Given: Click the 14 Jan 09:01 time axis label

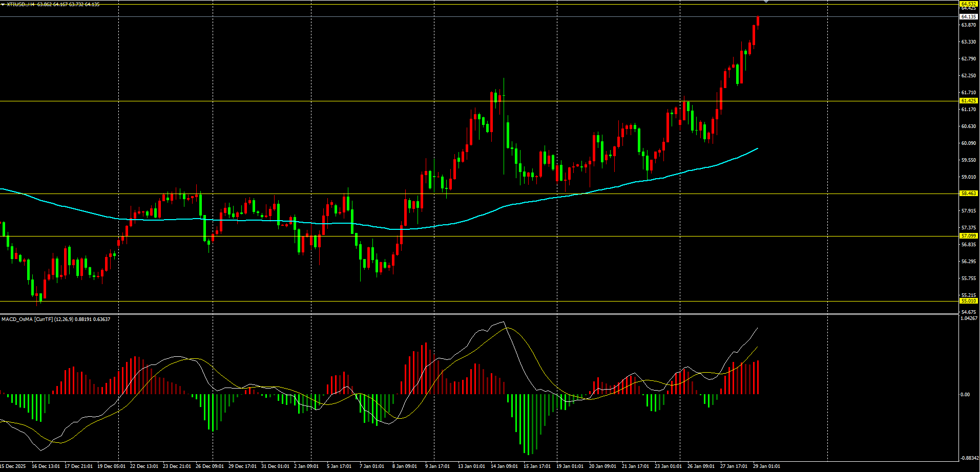Looking at the screenshot, I should tap(504, 466).
